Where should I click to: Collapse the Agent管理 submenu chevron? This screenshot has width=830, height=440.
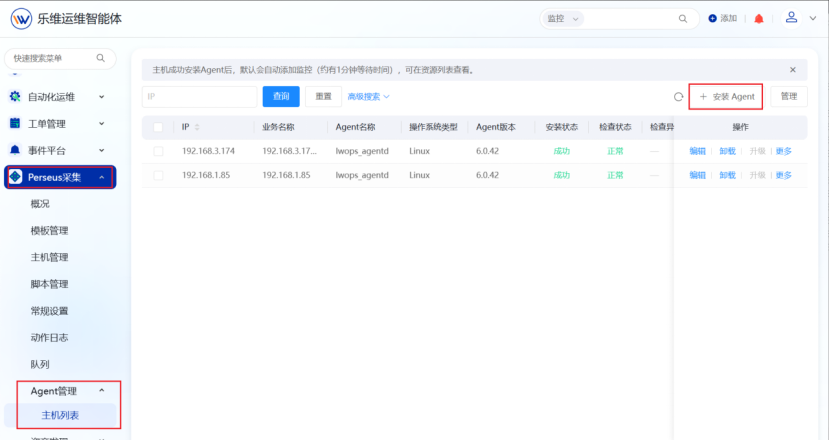tap(102, 391)
